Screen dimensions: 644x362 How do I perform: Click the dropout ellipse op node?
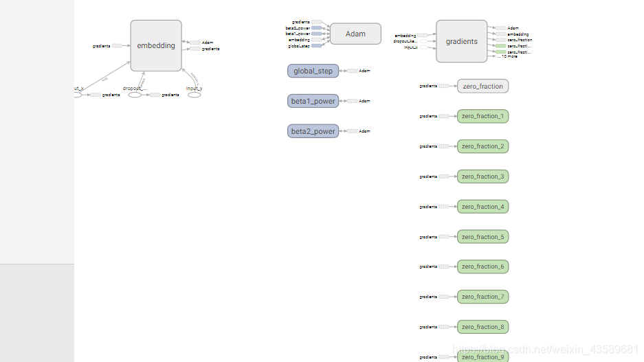(135, 95)
